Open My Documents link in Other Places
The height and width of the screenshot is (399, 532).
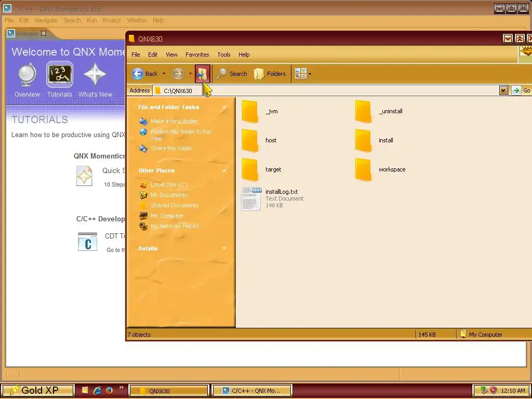tap(169, 195)
